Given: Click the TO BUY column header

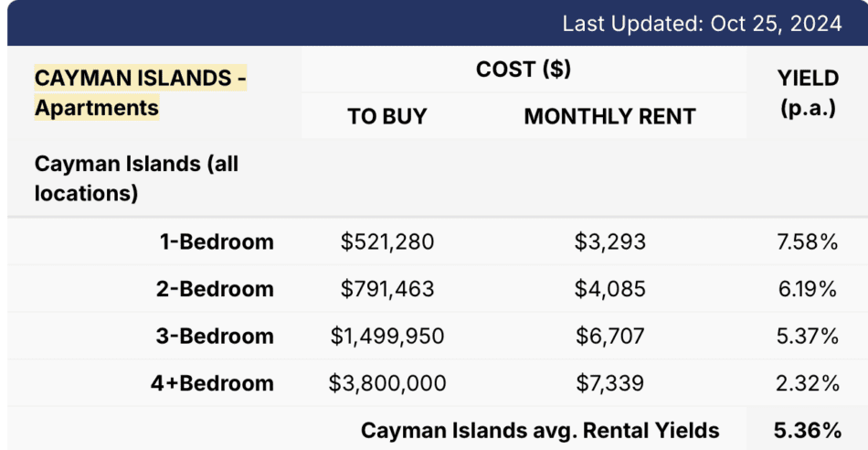Looking at the screenshot, I should coord(386,117).
